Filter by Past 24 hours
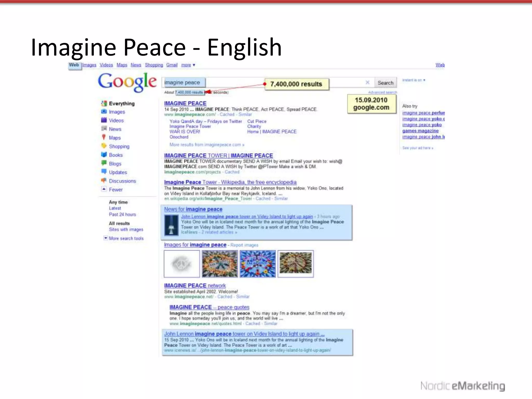 (122, 215)
